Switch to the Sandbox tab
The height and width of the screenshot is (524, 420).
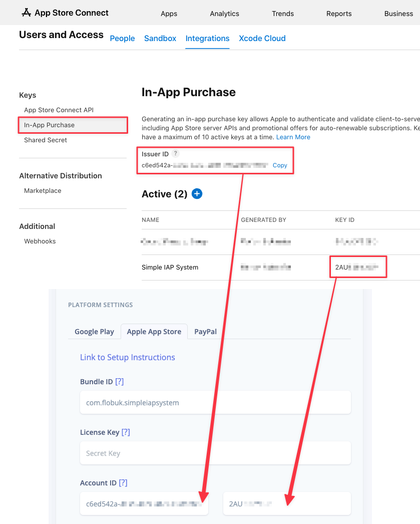pyautogui.click(x=160, y=39)
